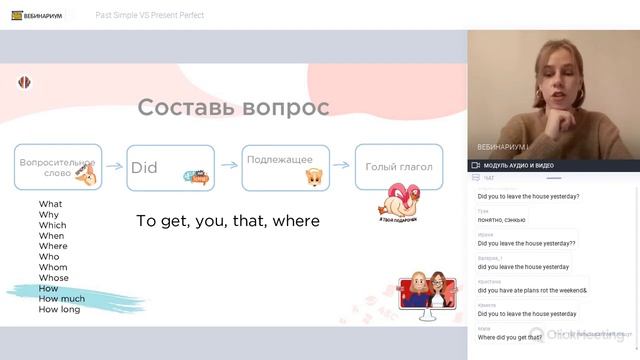This screenshot has height=360, width=640.
Task: Click the Модуль аудио и видео label
Action: 518,165
